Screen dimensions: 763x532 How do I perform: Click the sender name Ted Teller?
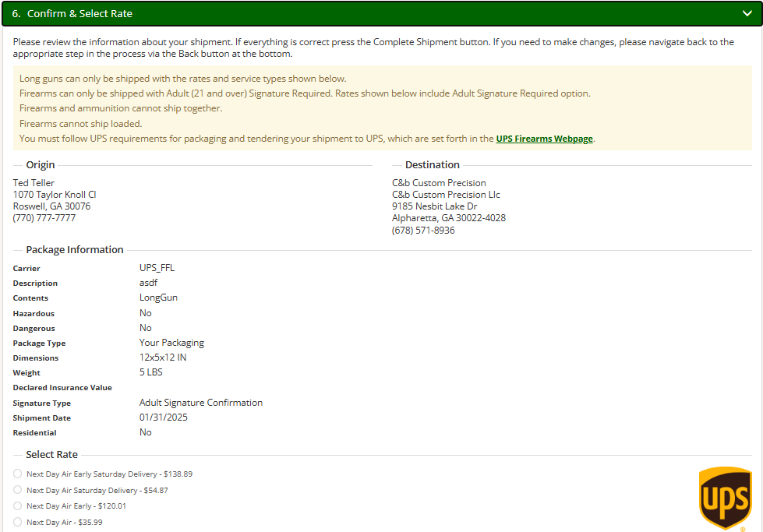[34, 182]
